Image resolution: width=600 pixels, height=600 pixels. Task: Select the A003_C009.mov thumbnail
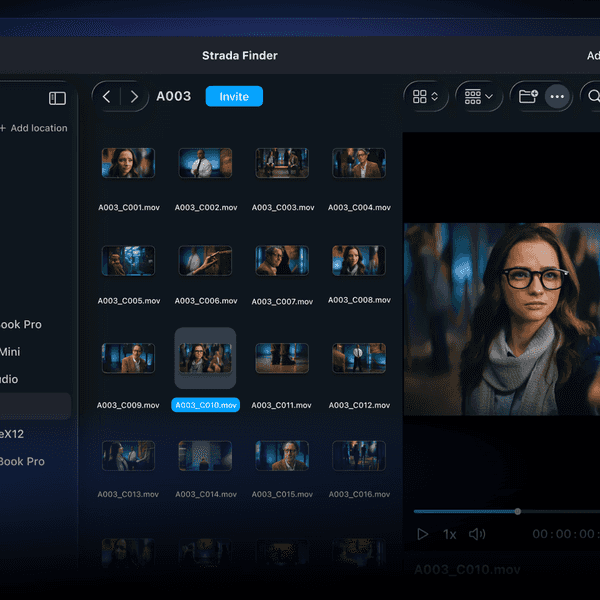(x=128, y=358)
